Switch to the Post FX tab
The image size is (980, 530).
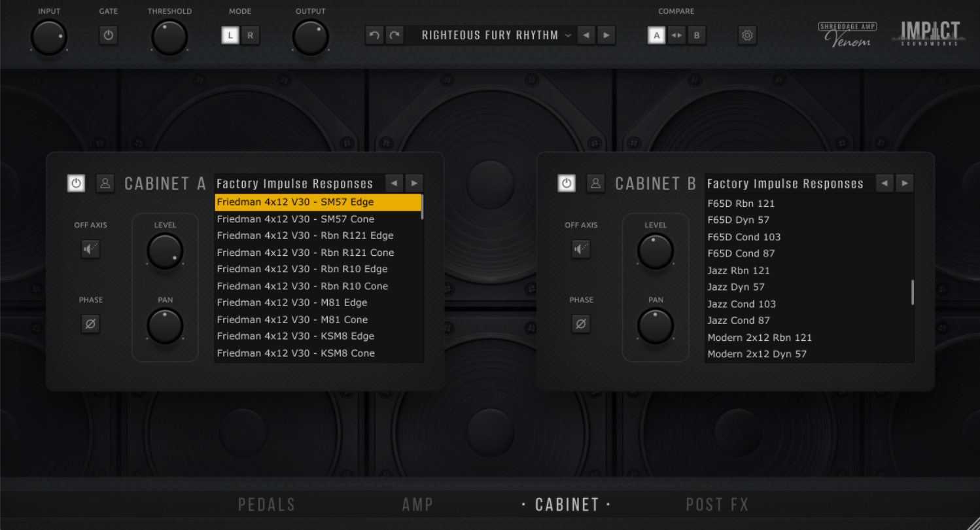click(x=717, y=504)
